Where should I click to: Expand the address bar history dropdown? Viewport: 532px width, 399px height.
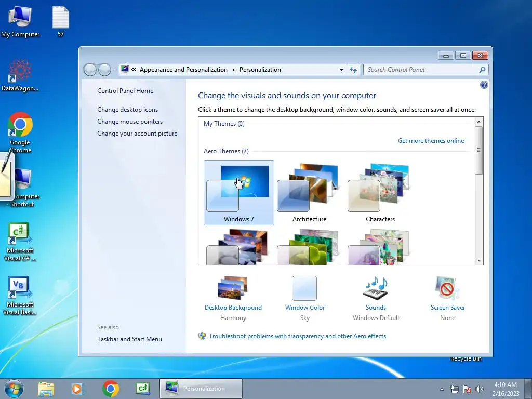click(x=341, y=70)
